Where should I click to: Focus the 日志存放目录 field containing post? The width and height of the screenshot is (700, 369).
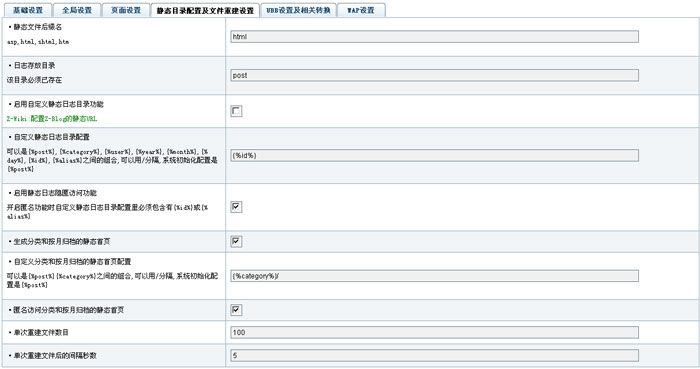point(434,75)
